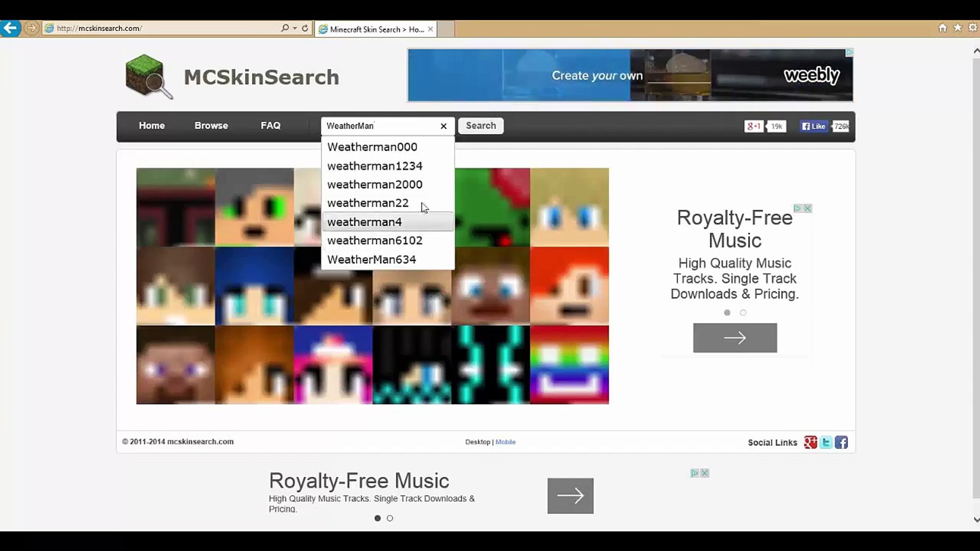The width and height of the screenshot is (980, 551).
Task: Click the browser back arrow button
Action: (x=10, y=28)
